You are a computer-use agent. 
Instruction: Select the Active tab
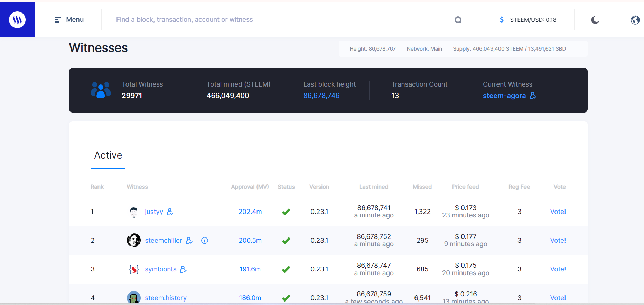click(108, 155)
